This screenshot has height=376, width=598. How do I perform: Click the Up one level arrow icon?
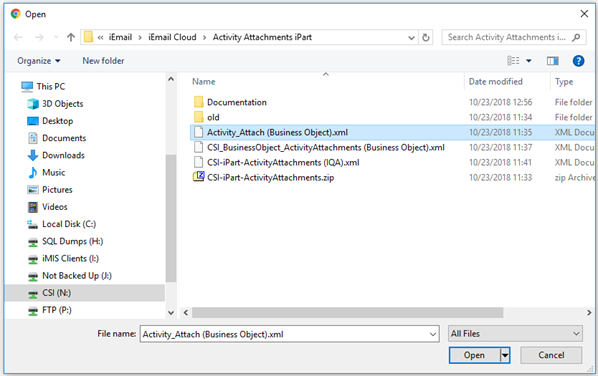[x=71, y=37]
